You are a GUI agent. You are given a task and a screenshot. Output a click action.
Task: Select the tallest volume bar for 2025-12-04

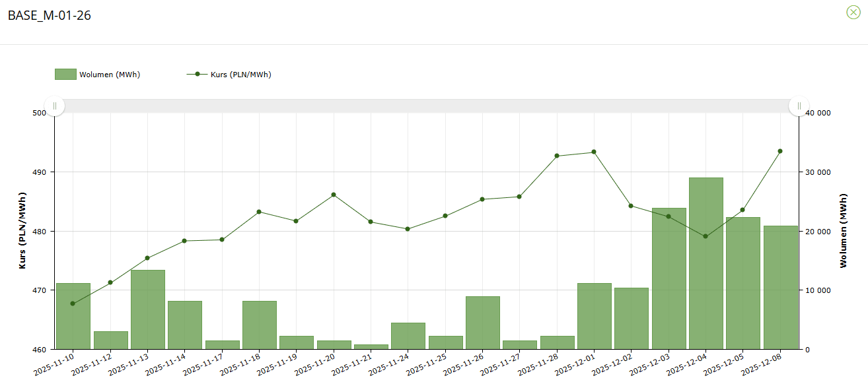tap(705, 263)
